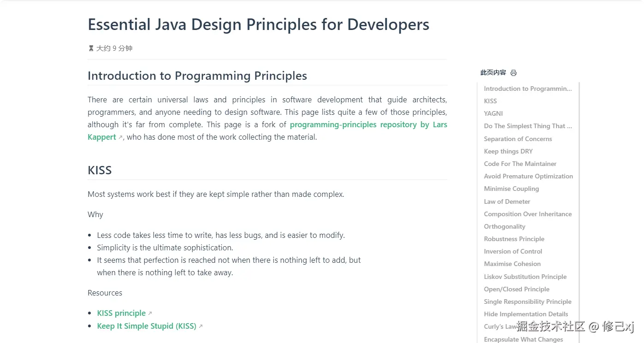Navigate to Separation of Concerns entry
This screenshot has height=343, width=644.
coord(518,139)
